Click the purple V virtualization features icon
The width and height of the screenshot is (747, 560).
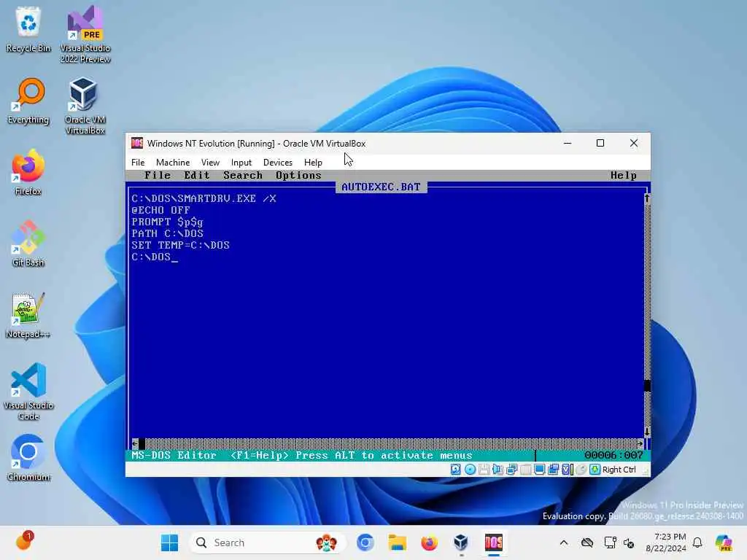[567, 470]
